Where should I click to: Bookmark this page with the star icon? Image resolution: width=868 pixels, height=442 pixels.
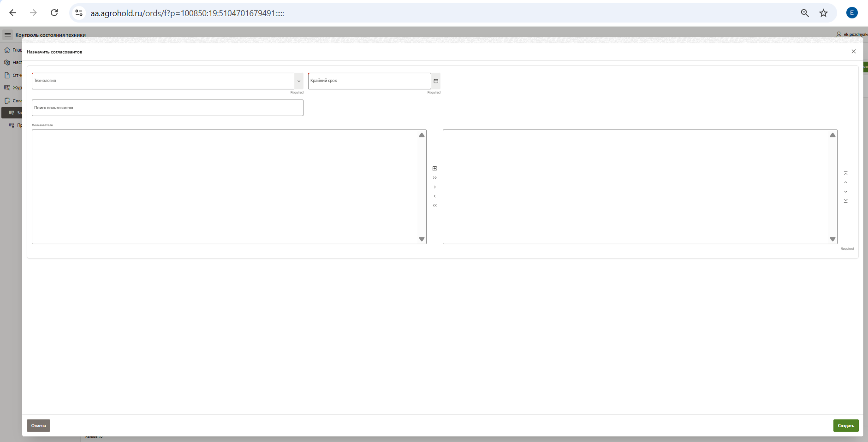click(823, 13)
